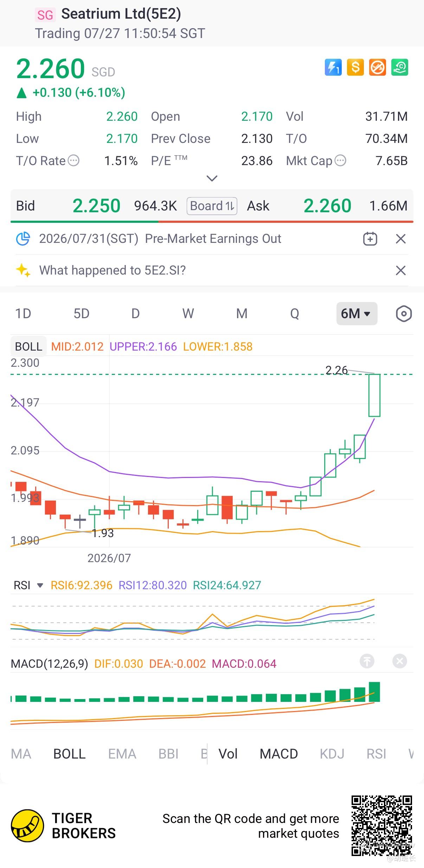Open What happened to 5E2.SI
The height and width of the screenshot is (868, 424).
pos(113,270)
